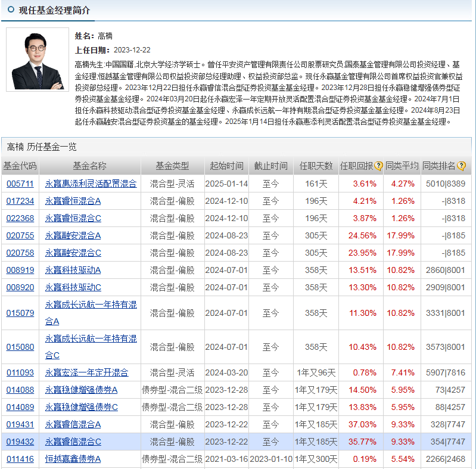The width and height of the screenshot is (476, 469).
Task: Click the 现任基金经理简介 section heading
Action: coord(54,10)
